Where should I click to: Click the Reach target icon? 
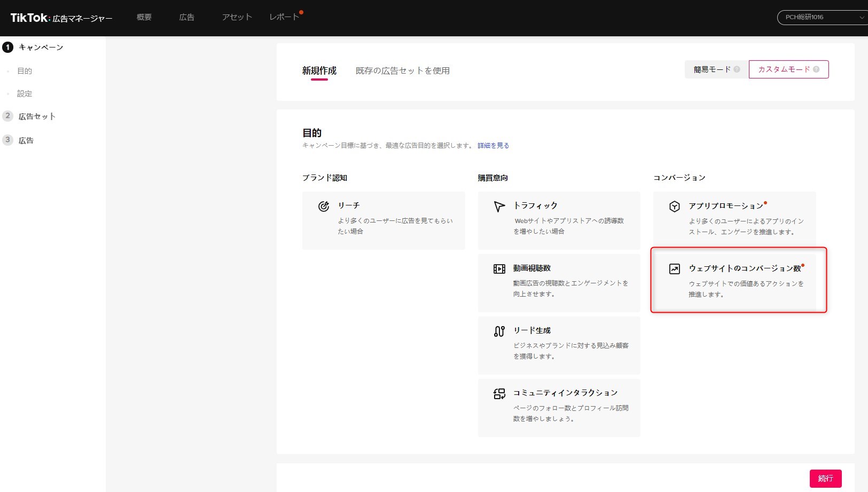(x=324, y=207)
